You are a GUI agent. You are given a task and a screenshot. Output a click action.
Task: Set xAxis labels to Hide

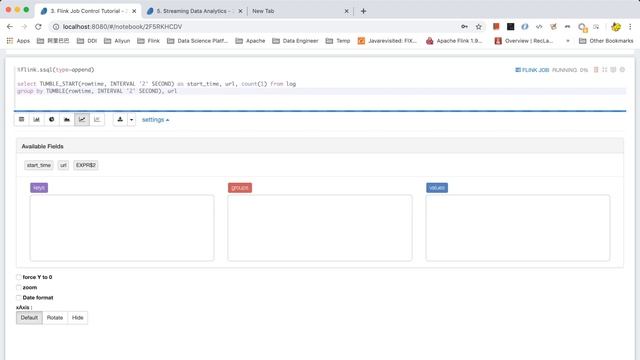(x=78, y=318)
